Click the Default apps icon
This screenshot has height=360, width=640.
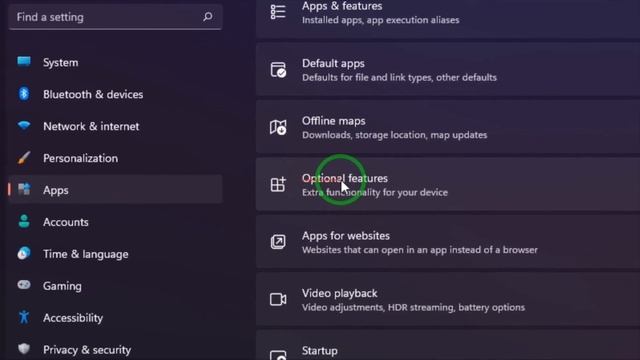[x=278, y=70]
